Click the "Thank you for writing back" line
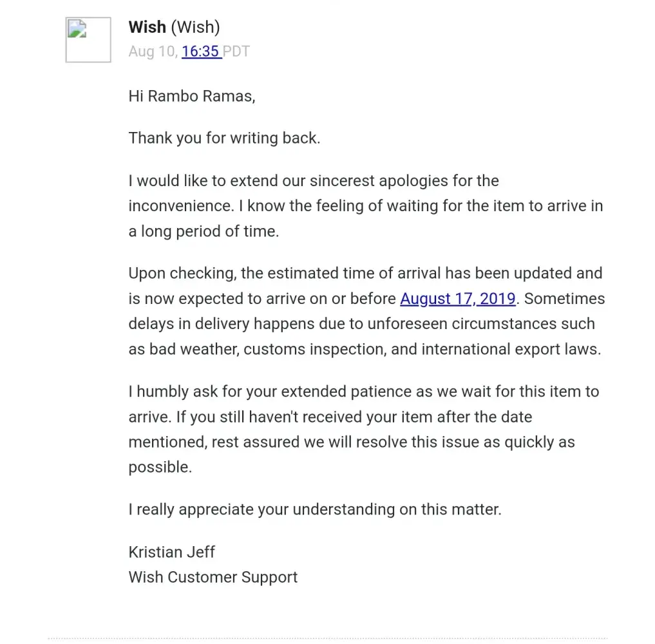The height and width of the screenshot is (644, 655). [224, 138]
